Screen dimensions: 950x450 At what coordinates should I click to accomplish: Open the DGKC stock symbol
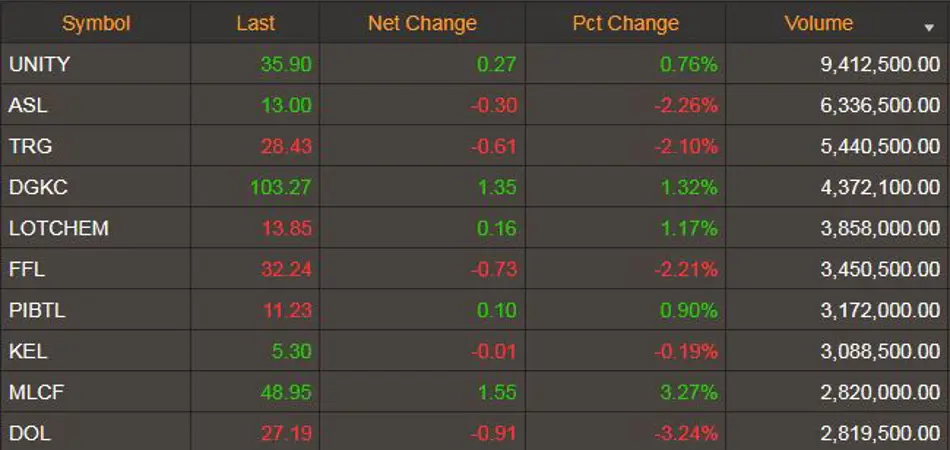[x=38, y=187]
